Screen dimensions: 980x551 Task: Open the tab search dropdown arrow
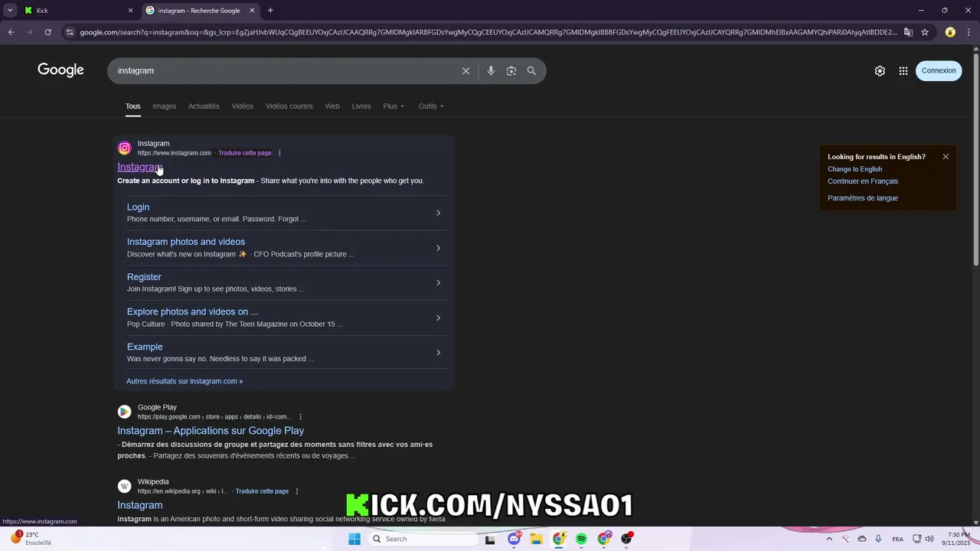coord(10,11)
